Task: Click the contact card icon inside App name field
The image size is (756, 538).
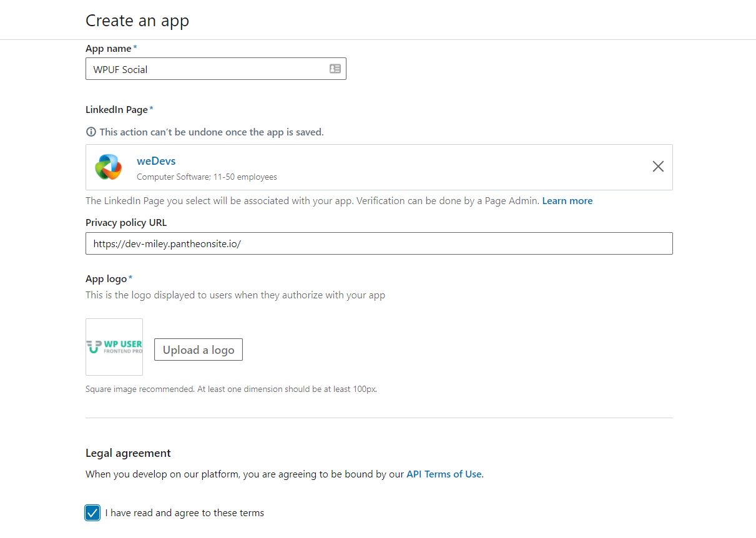Action: (335, 69)
